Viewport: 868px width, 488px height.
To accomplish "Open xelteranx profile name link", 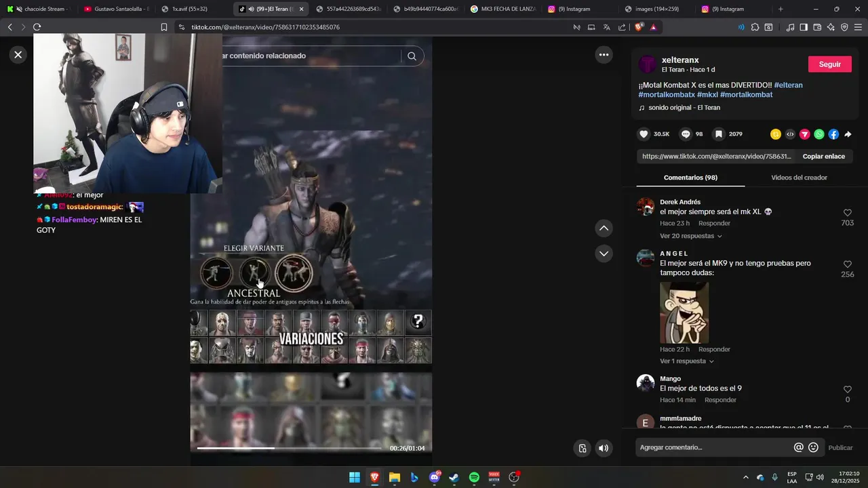I will (680, 60).
